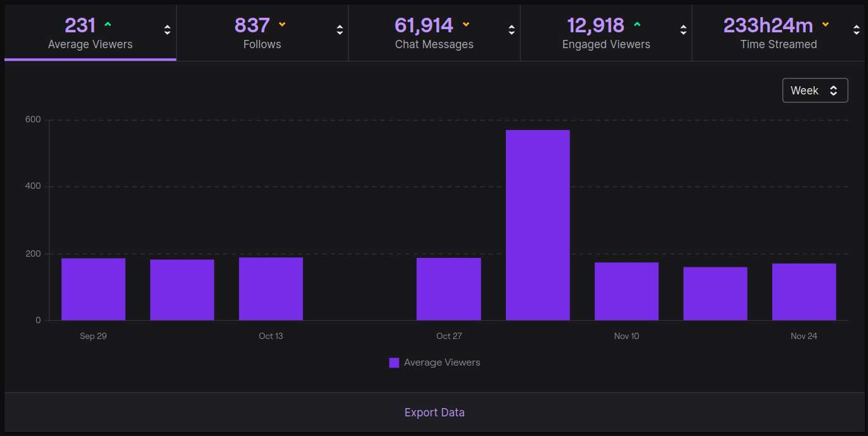Switch to the Follows metric tab
Image resolution: width=868 pixels, height=436 pixels.
262,33
